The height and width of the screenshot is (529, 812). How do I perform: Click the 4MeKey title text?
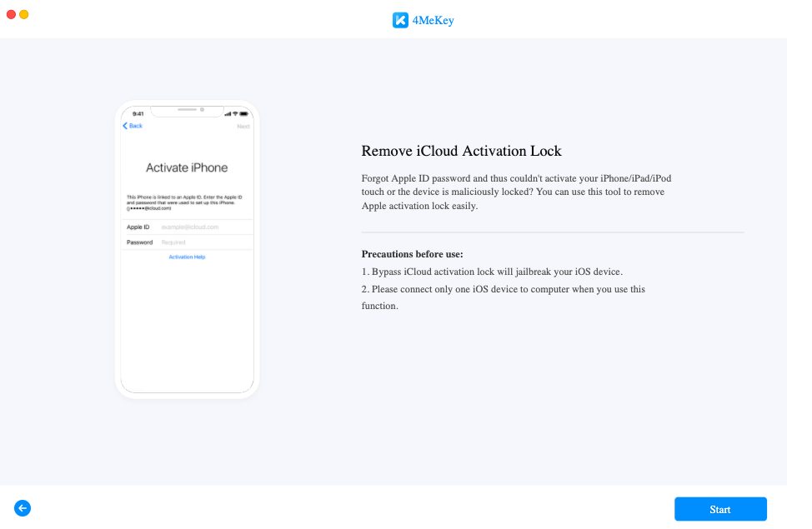click(x=433, y=20)
